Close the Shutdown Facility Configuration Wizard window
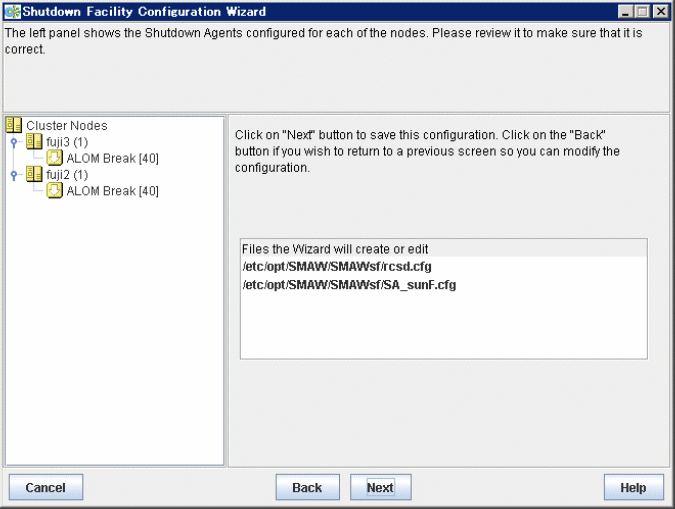The image size is (675, 509). [660, 12]
